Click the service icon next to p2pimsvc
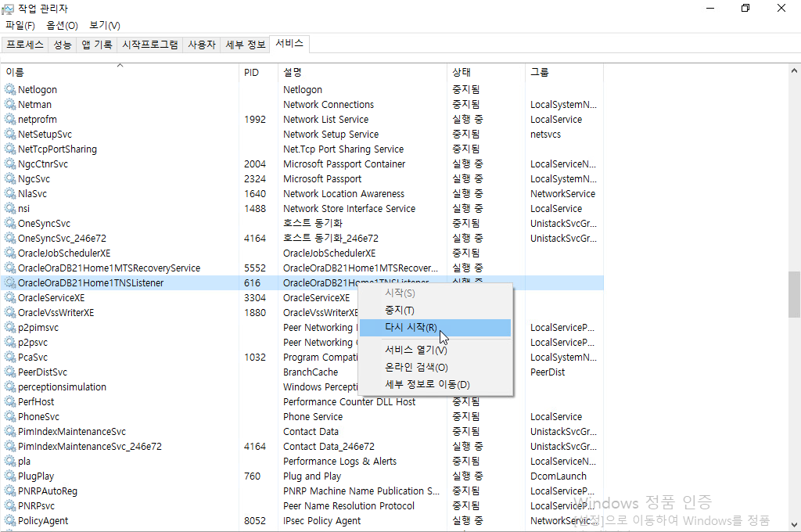Screen dimensions: 801x532 pyautogui.click(x=10, y=327)
